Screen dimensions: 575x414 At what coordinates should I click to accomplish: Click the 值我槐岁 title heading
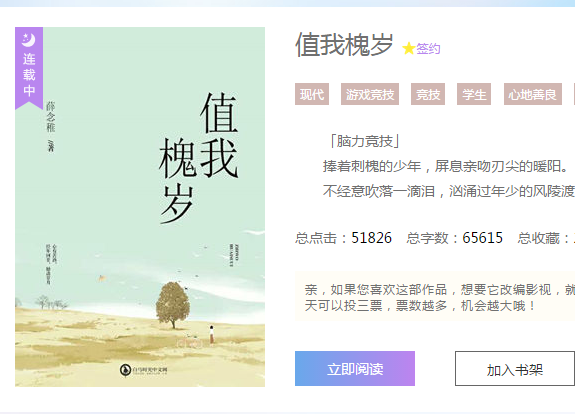pos(344,45)
